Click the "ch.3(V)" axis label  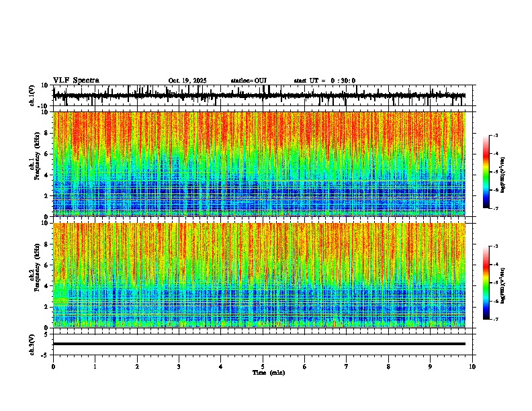[32, 345]
